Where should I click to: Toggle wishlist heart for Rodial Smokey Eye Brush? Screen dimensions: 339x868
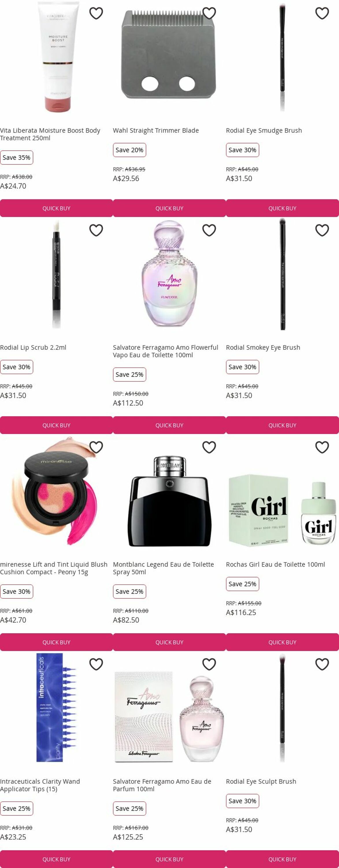pyautogui.click(x=322, y=231)
